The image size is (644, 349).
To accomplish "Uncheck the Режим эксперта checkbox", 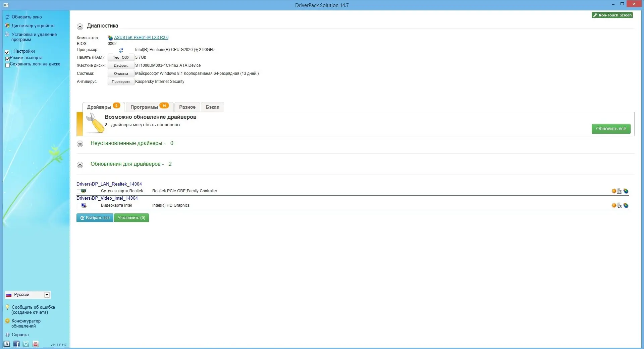I will tap(7, 58).
